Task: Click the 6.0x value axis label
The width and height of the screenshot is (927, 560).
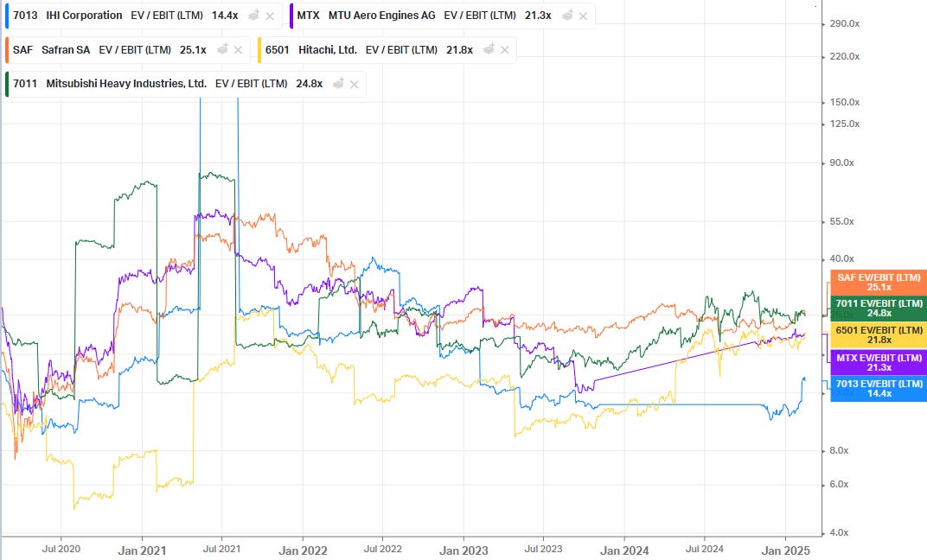Action: pos(840,485)
